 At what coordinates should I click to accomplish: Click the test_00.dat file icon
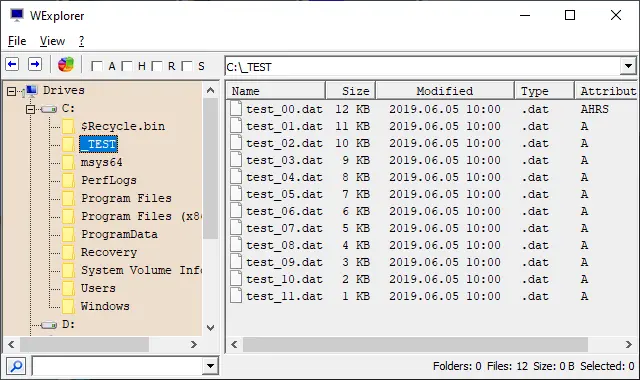point(236,109)
